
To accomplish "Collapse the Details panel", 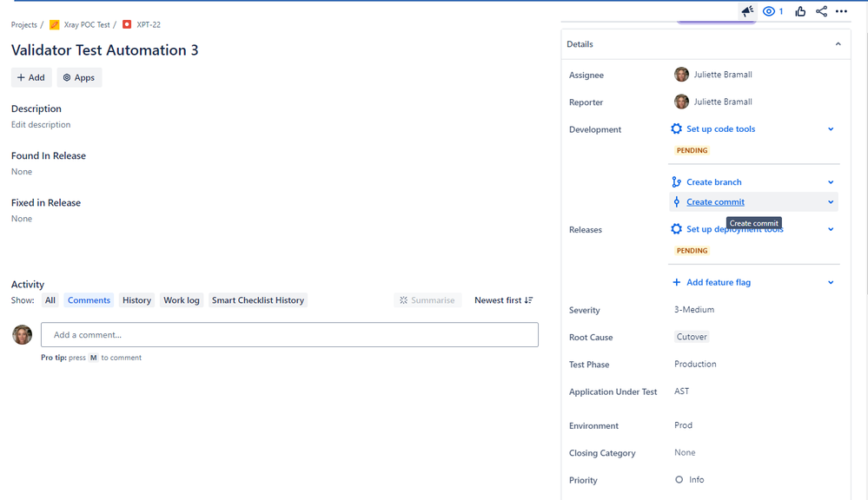I will coord(838,43).
